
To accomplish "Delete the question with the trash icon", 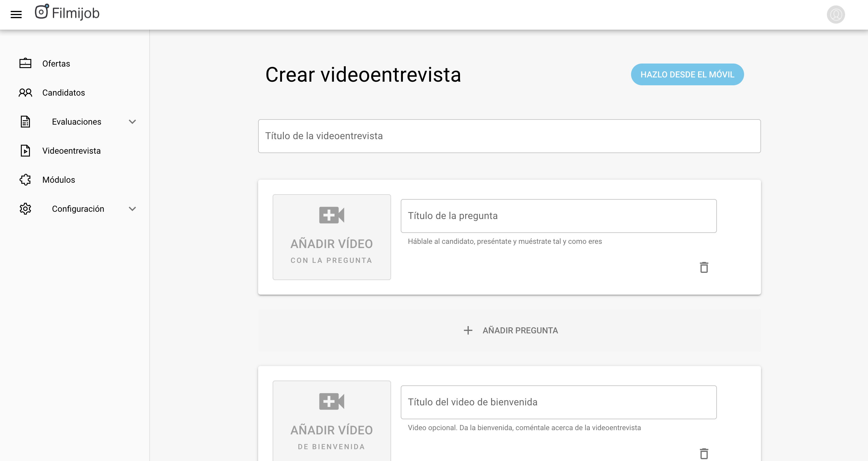I will (704, 267).
